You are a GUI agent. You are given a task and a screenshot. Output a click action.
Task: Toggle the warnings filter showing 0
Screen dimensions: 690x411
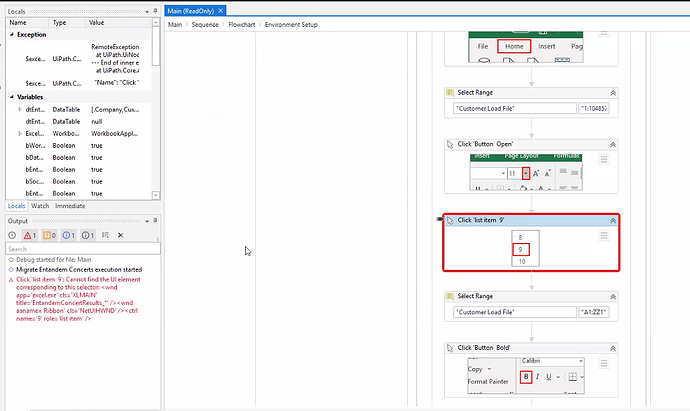pyautogui.click(x=49, y=235)
